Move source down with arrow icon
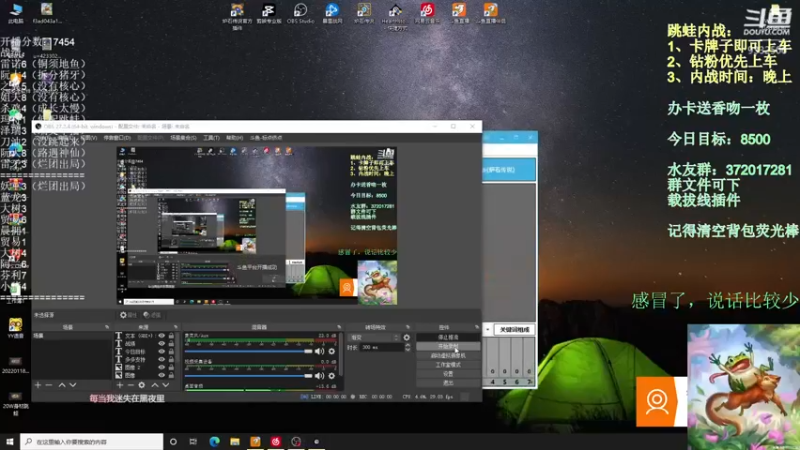The width and height of the screenshot is (800, 450). pos(166,385)
